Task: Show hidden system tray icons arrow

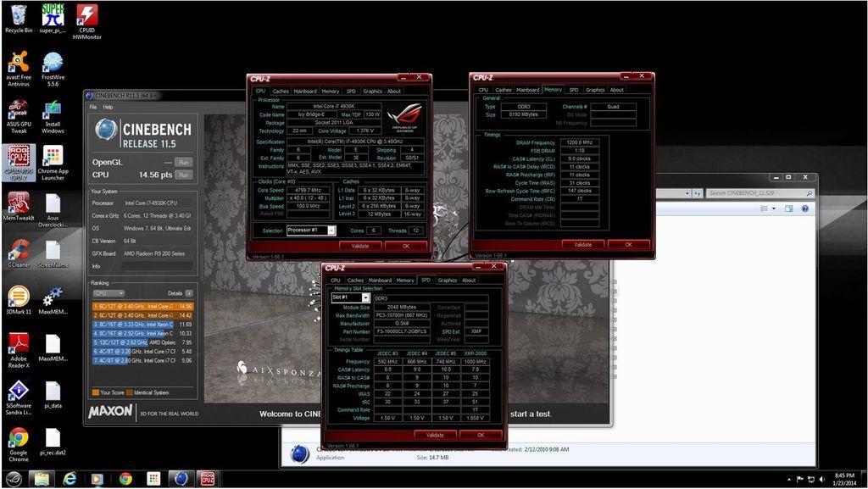Action: [789, 480]
